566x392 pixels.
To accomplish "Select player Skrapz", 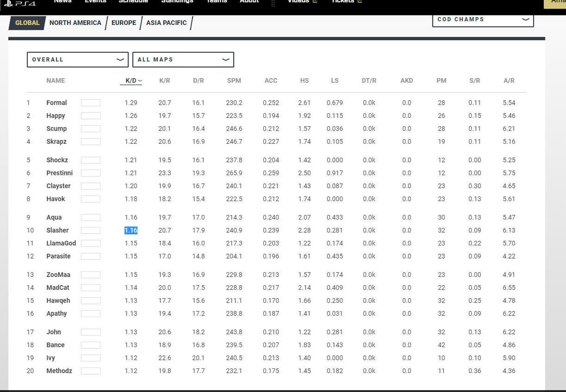I will (57, 141).
